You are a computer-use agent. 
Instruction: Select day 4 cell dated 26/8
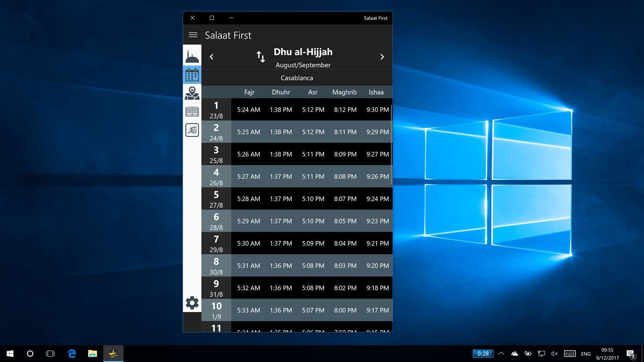[216, 177]
